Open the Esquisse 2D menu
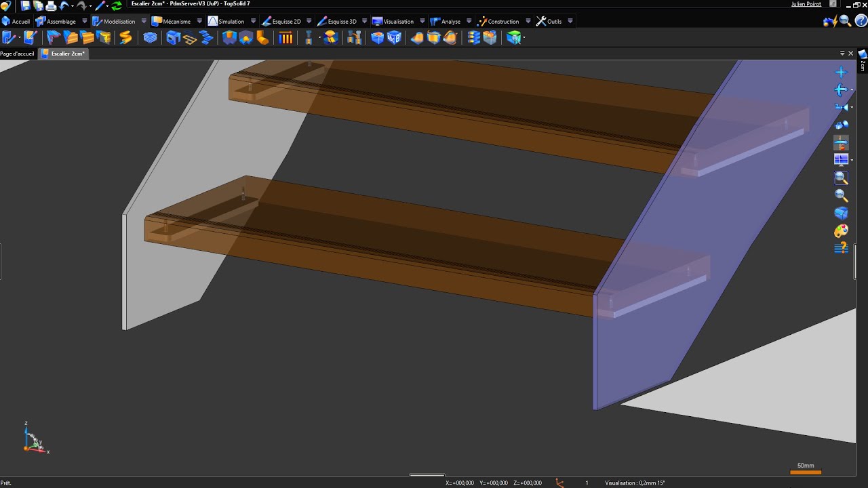This screenshot has width=868, height=488. [281, 21]
